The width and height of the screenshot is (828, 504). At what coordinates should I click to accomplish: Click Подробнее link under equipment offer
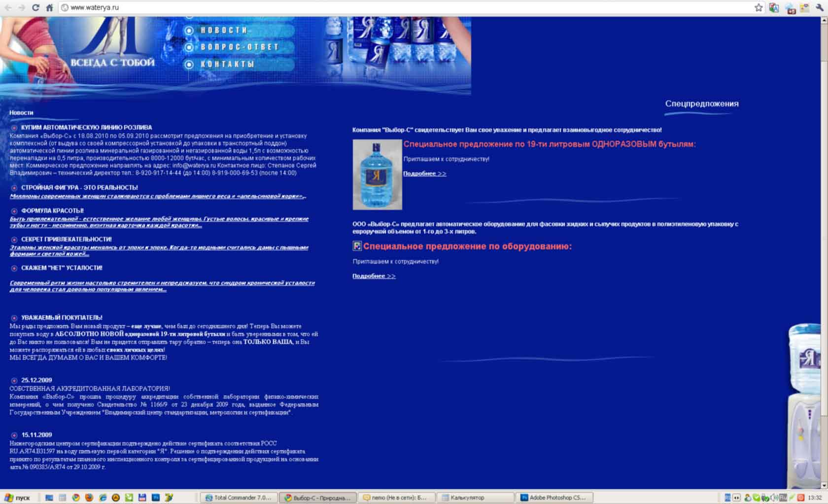(x=374, y=276)
